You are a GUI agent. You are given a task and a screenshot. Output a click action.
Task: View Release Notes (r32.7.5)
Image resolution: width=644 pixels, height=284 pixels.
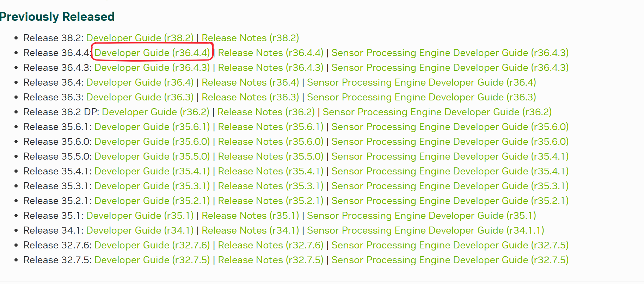pyautogui.click(x=270, y=260)
